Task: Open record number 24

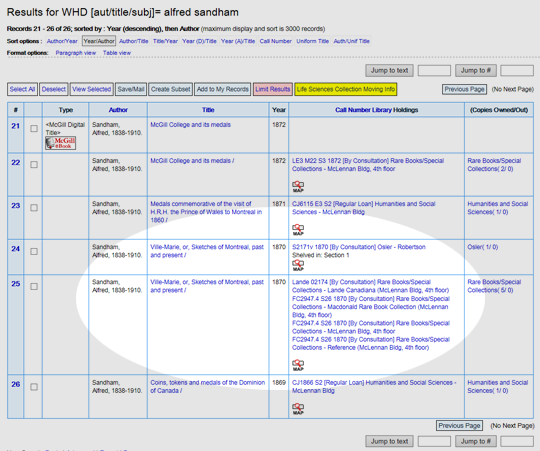Action: [15, 249]
